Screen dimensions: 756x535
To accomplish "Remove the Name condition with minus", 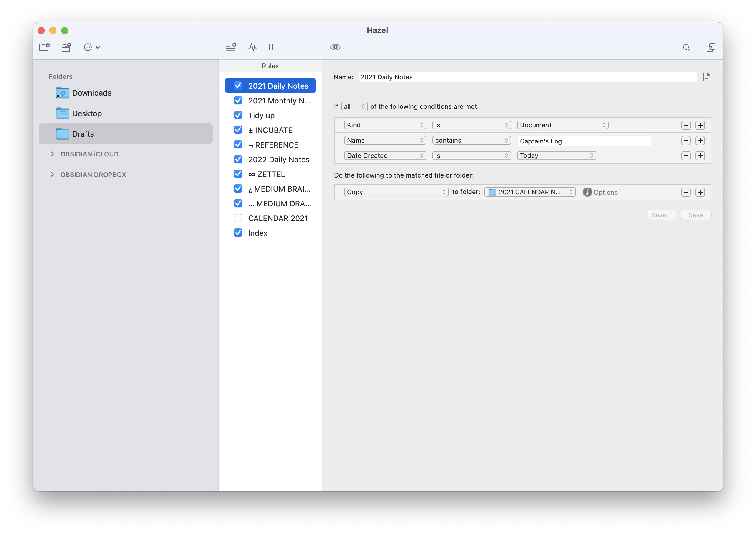I will [686, 140].
